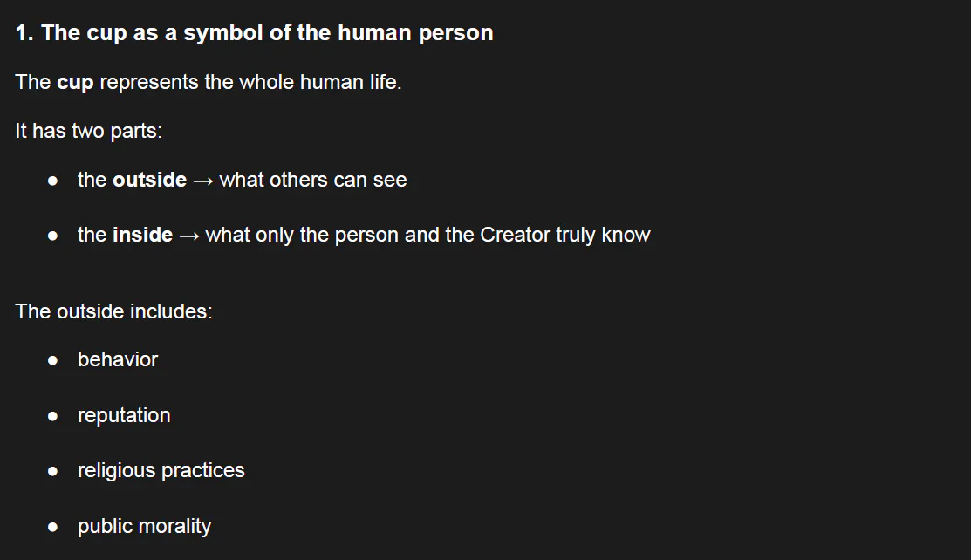Image resolution: width=971 pixels, height=560 pixels.
Task: Click the 'behavior' list item
Action: coord(118,360)
